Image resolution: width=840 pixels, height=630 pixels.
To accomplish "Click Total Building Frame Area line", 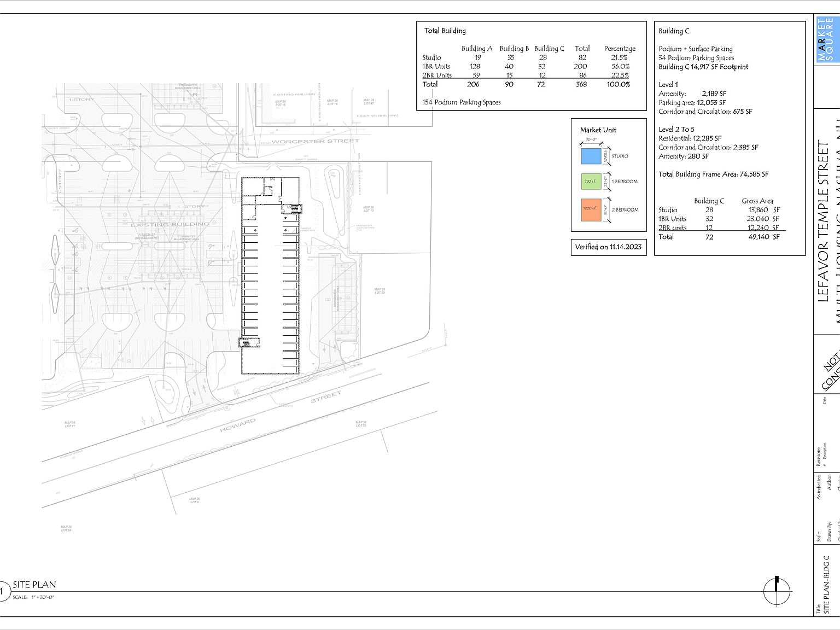I will (713, 174).
